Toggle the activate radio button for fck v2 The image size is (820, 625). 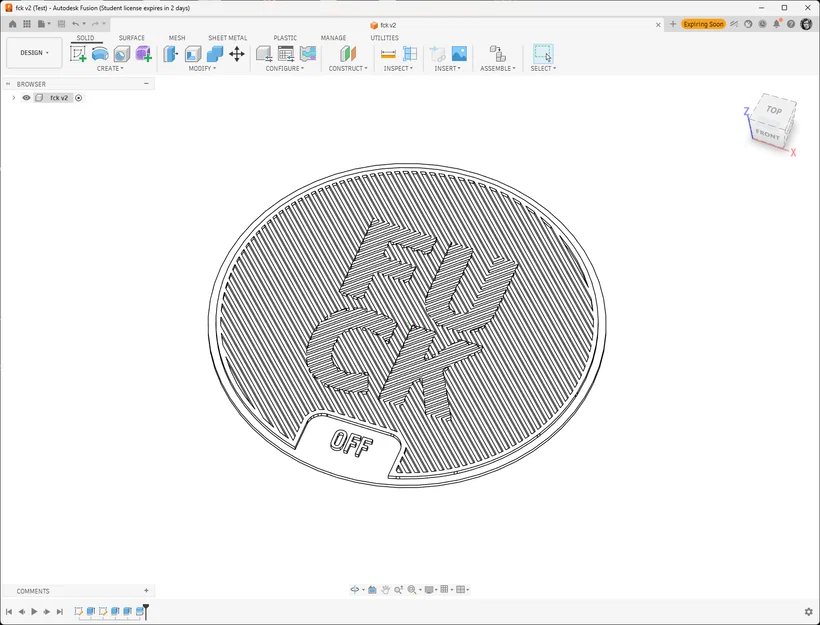(x=78, y=98)
